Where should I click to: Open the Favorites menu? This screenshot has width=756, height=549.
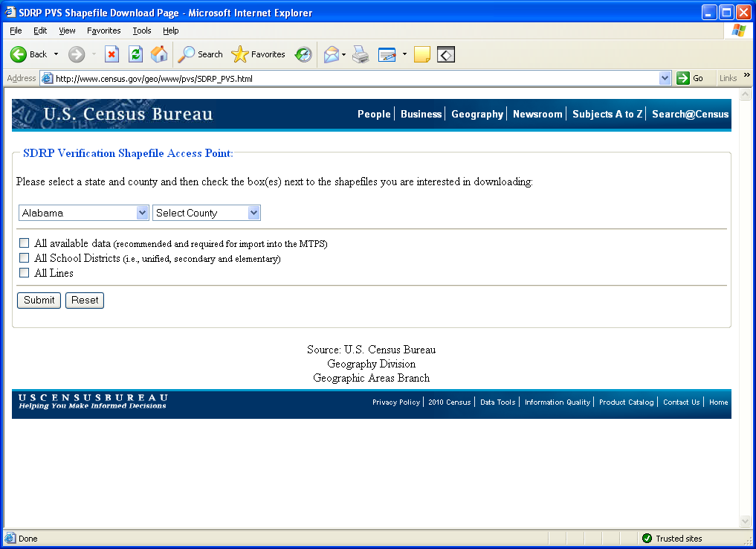[103, 30]
